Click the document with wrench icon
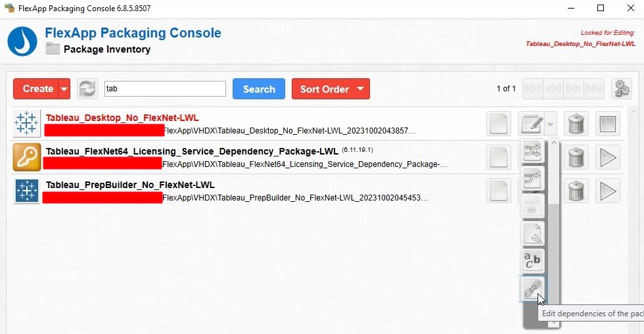This screenshot has height=334, width=644. 532,233
